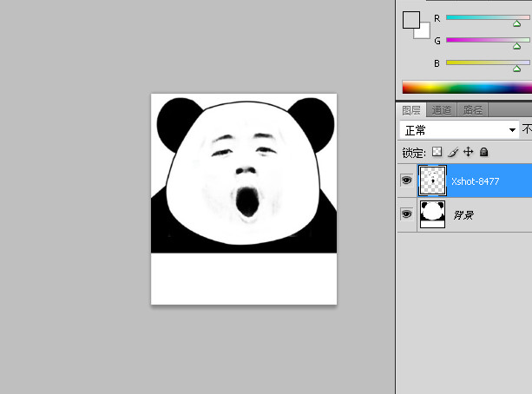Select the Xshot-8477 layer thumbnail

tap(432, 181)
